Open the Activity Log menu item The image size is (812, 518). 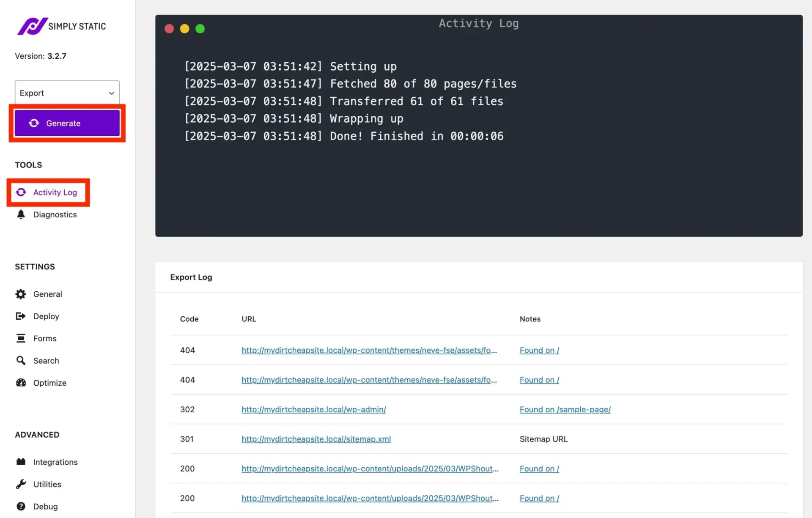point(55,192)
